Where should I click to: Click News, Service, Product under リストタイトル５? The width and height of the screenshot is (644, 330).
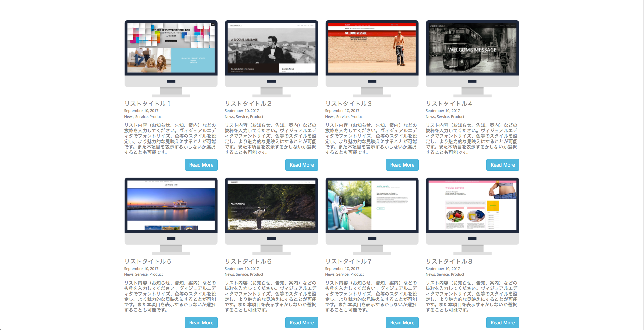tap(144, 274)
